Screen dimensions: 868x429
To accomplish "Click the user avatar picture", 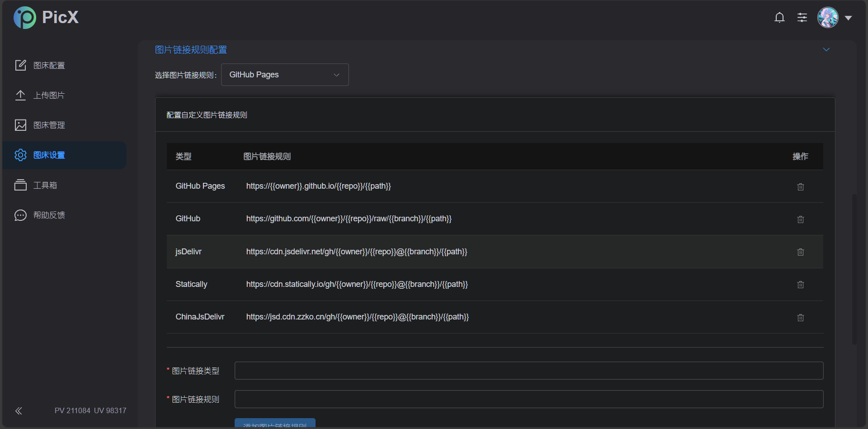I will [x=828, y=18].
